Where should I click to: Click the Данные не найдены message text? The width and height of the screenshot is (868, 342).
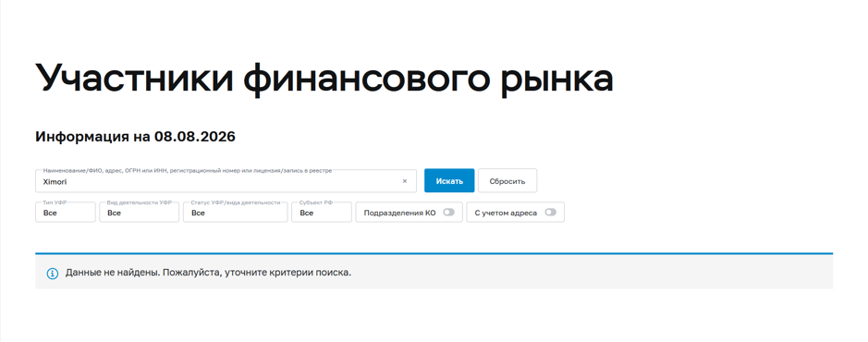click(x=208, y=273)
